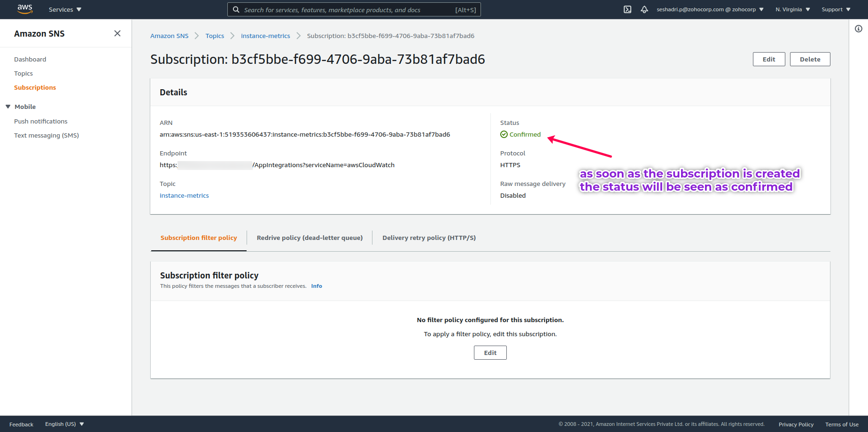Go to Dashboard in the sidebar
The width and height of the screenshot is (868, 432).
click(30, 59)
